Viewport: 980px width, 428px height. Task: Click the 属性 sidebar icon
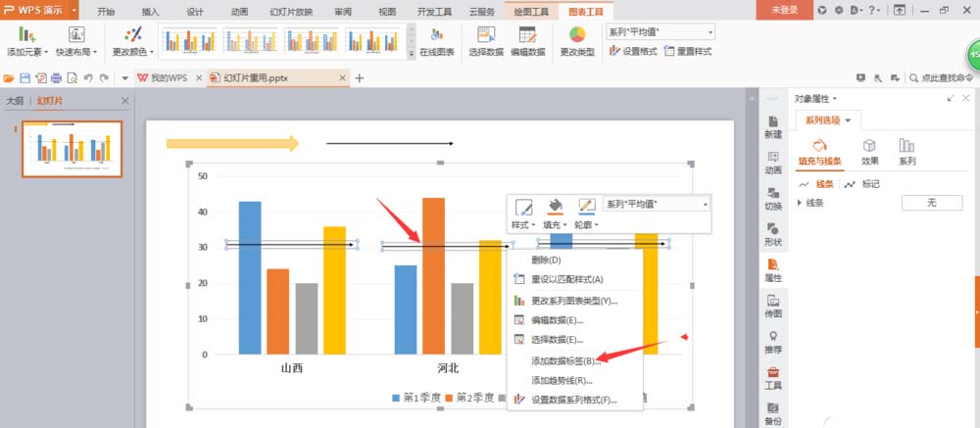(773, 270)
